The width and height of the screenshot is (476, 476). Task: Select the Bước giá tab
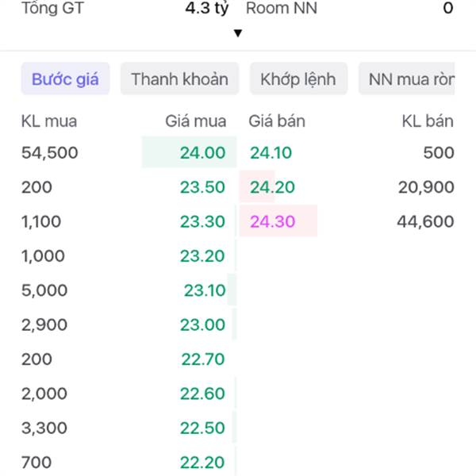tap(65, 79)
